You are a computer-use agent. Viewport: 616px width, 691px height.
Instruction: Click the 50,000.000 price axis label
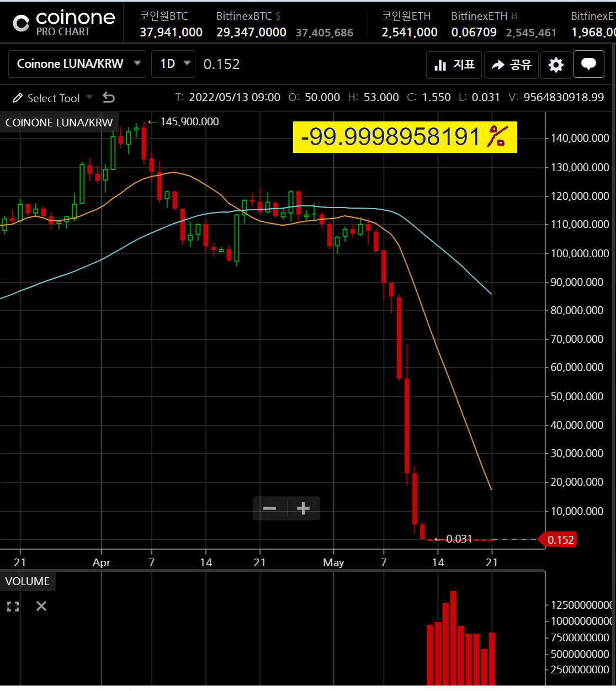tap(577, 396)
